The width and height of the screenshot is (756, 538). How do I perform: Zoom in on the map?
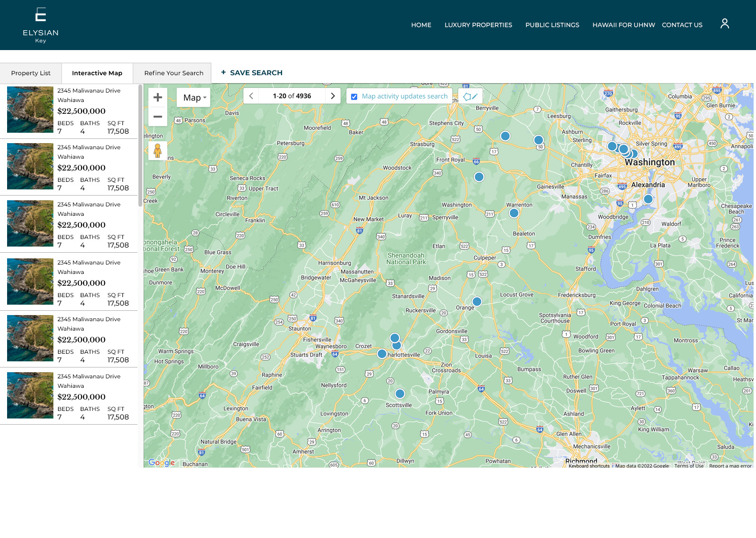tap(158, 98)
